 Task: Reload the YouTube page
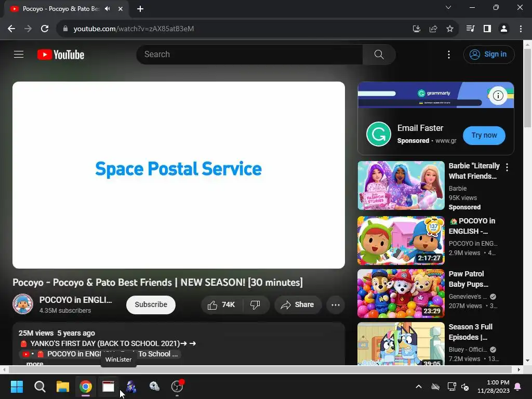pyautogui.click(x=45, y=29)
